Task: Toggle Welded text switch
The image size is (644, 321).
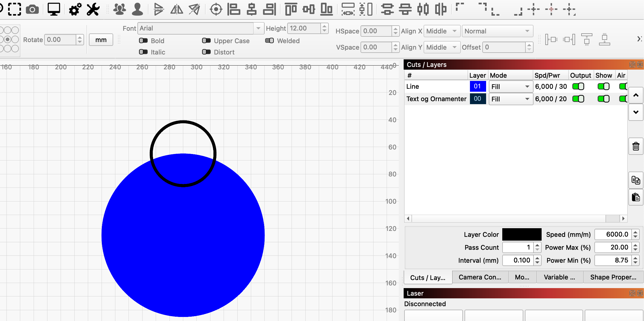Action: coord(269,41)
